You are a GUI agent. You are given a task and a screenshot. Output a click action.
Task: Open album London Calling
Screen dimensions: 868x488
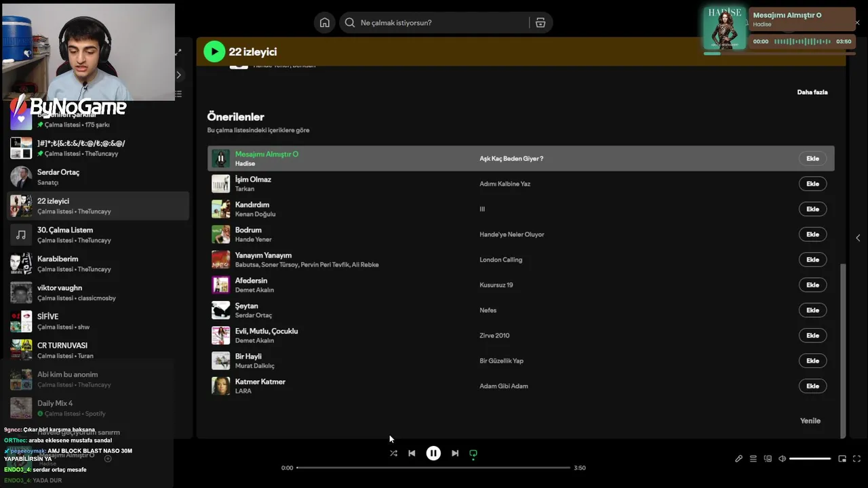(501, 260)
